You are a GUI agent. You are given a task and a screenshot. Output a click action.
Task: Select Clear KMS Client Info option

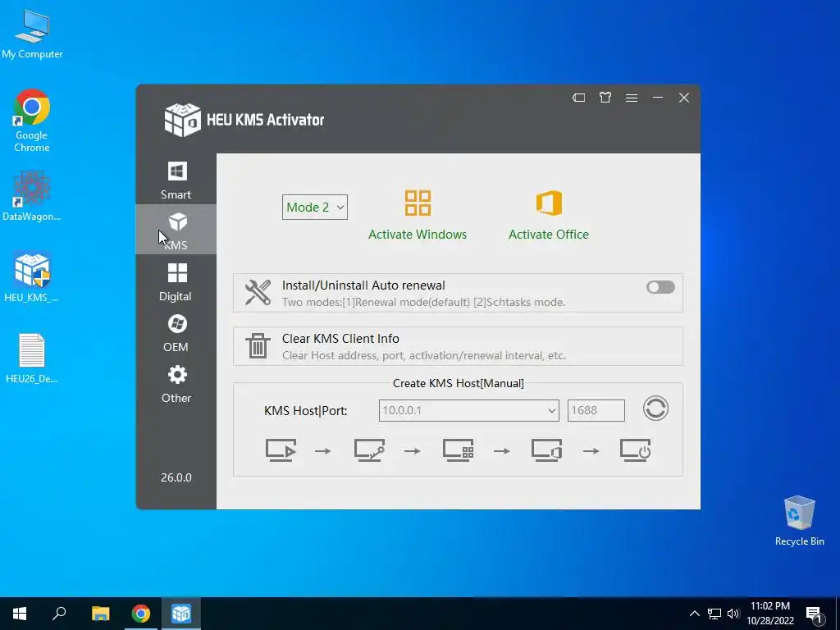(x=458, y=346)
